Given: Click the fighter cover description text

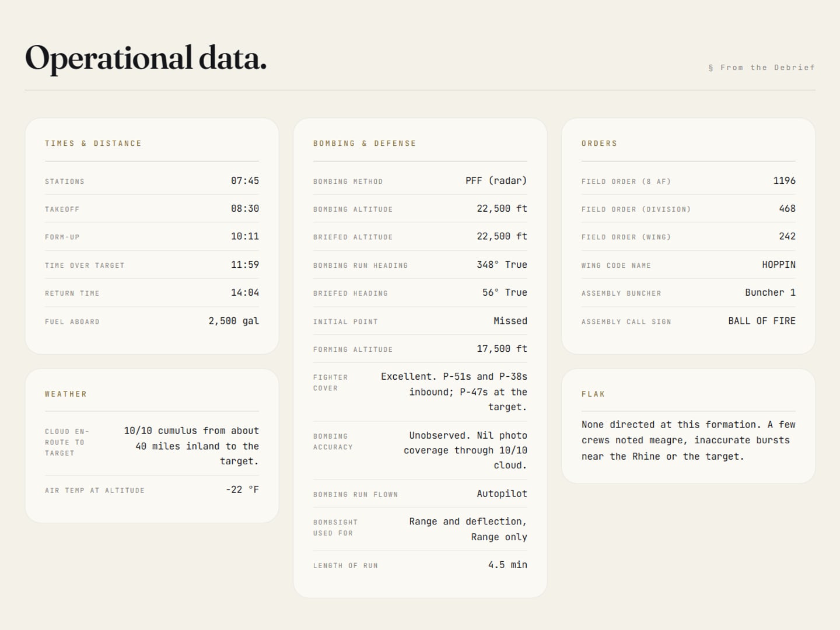Looking at the screenshot, I should click(x=454, y=392).
